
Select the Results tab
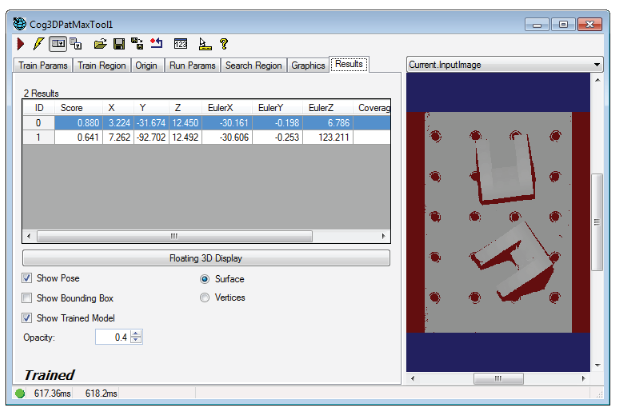point(349,64)
